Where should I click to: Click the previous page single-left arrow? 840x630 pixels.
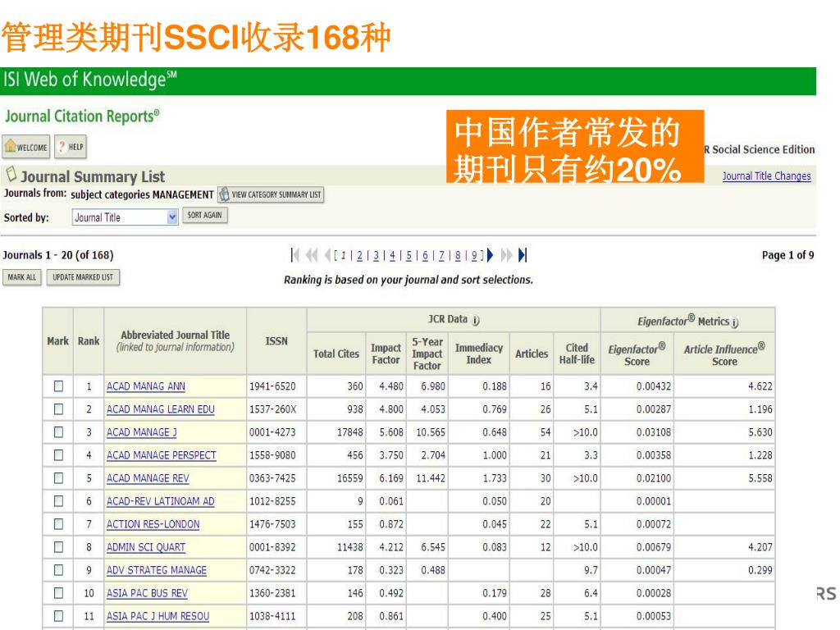click(326, 255)
